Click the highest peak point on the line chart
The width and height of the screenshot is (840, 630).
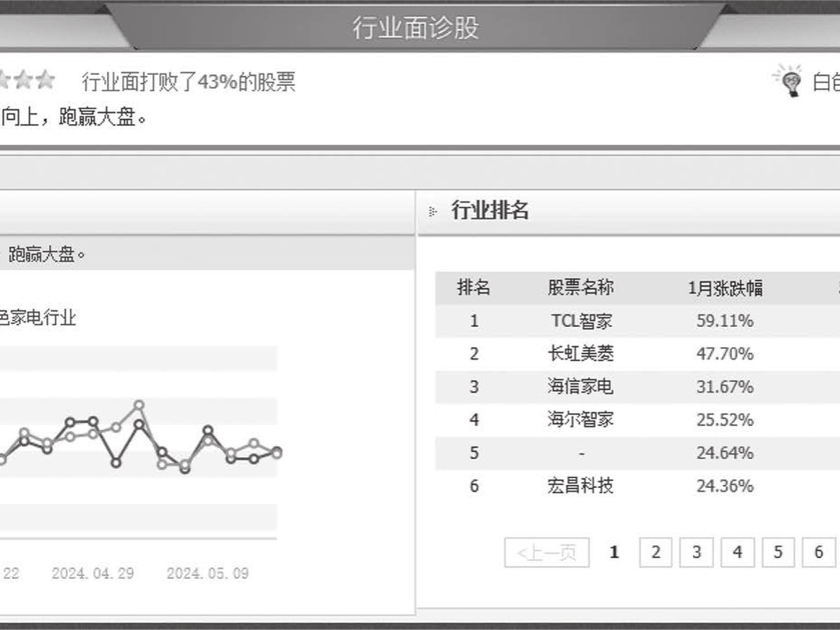coord(139,405)
